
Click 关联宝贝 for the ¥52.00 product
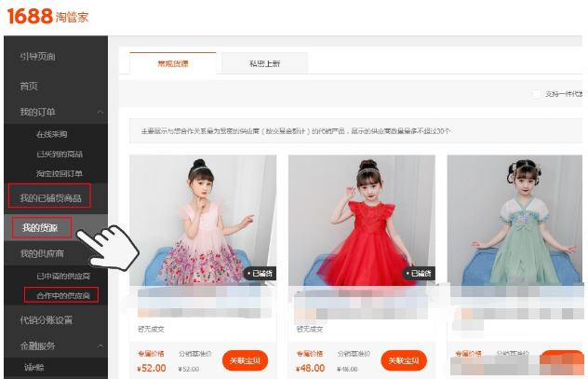(245, 360)
